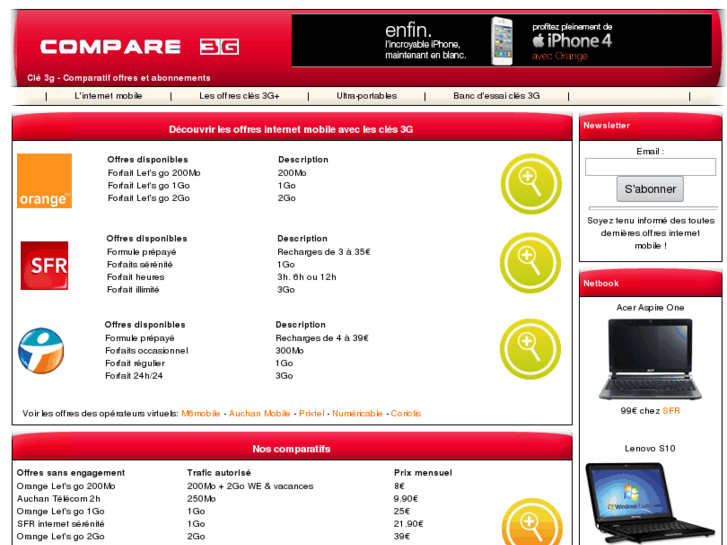The width and height of the screenshot is (727, 545).
Task: Select the 'SFR internet sérénité' comparison row
Action: [x=61, y=524]
